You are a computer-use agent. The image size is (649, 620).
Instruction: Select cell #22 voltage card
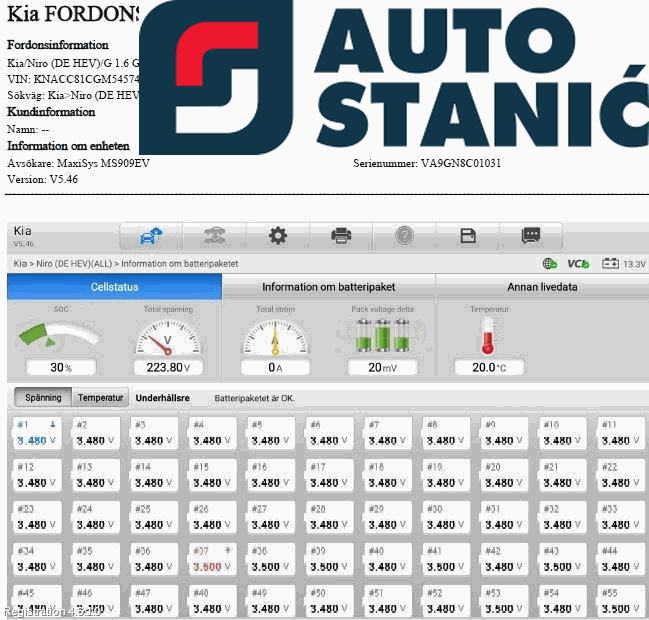coord(621,475)
